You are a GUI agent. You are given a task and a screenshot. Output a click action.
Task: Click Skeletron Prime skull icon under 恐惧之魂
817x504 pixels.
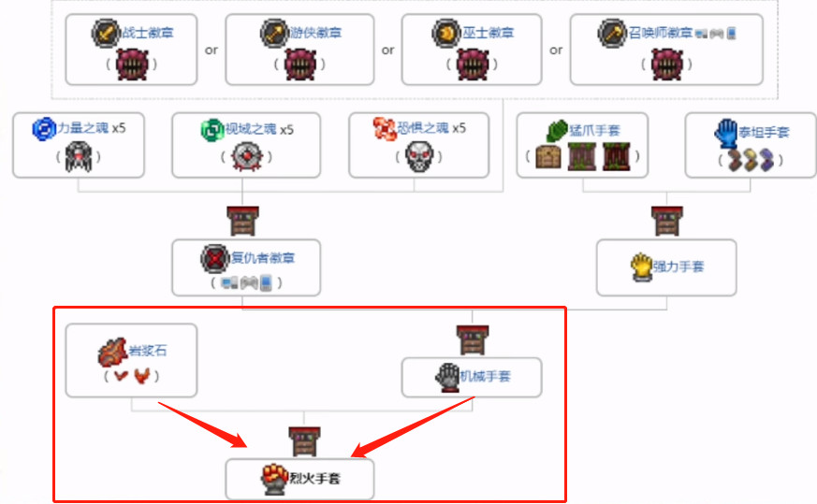pos(420,156)
